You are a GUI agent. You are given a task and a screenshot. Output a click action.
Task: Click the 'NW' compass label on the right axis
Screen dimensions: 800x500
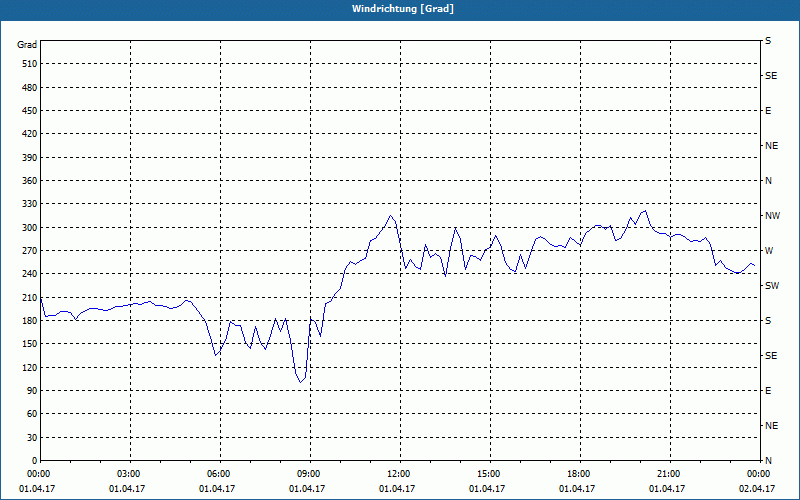(x=772, y=216)
